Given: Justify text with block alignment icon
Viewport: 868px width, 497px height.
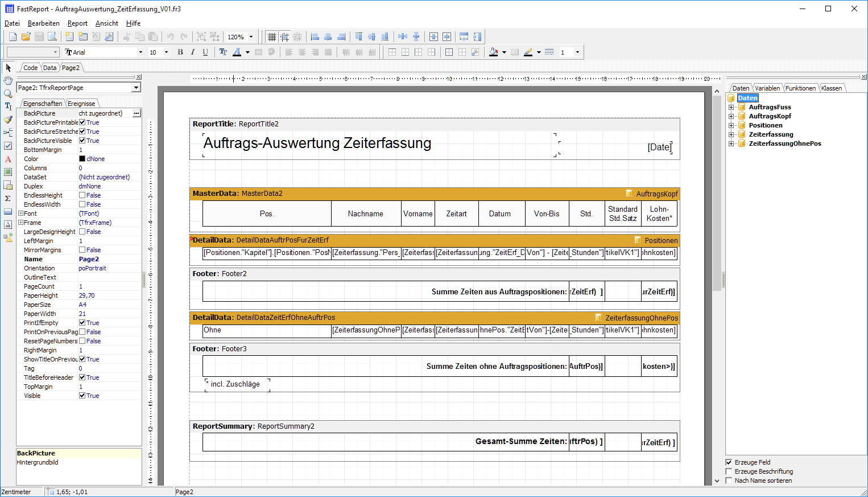Looking at the screenshot, I should coord(328,52).
